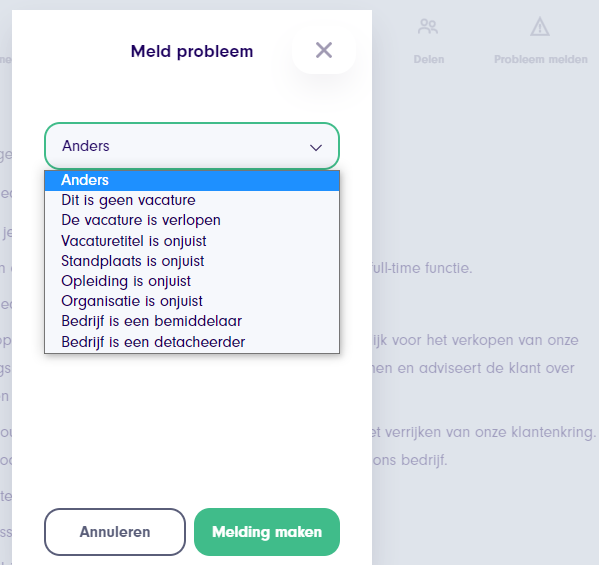Click the Annuleren button
Screen dimensions: 599x565
pyautogui.click(x=115, y=532)
